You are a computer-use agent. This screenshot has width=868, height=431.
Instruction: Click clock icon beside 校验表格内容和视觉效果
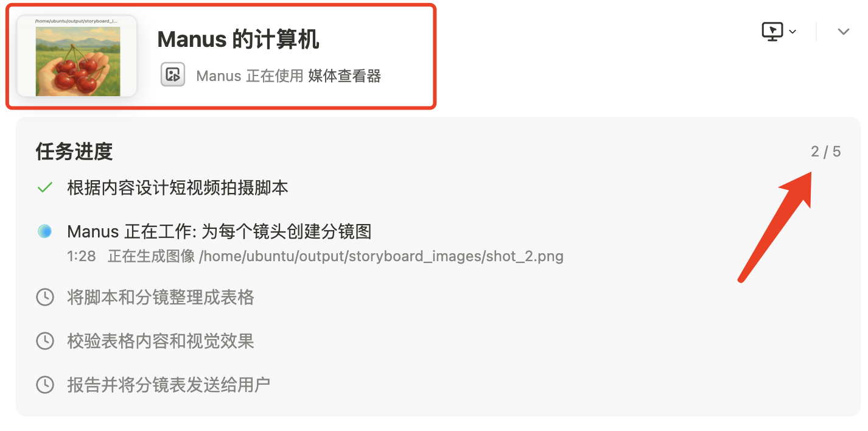pos(45,341)
